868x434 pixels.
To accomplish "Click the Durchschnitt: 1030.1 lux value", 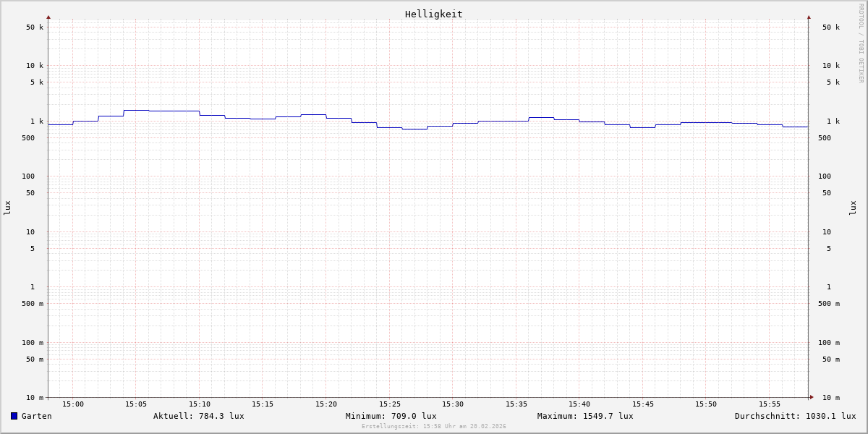I will tap(795, 416).
